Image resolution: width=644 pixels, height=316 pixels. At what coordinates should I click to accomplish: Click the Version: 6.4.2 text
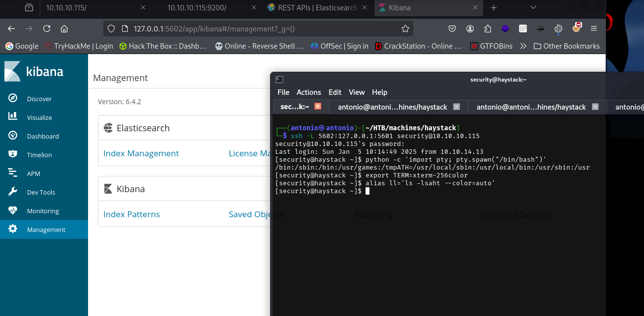120,102
